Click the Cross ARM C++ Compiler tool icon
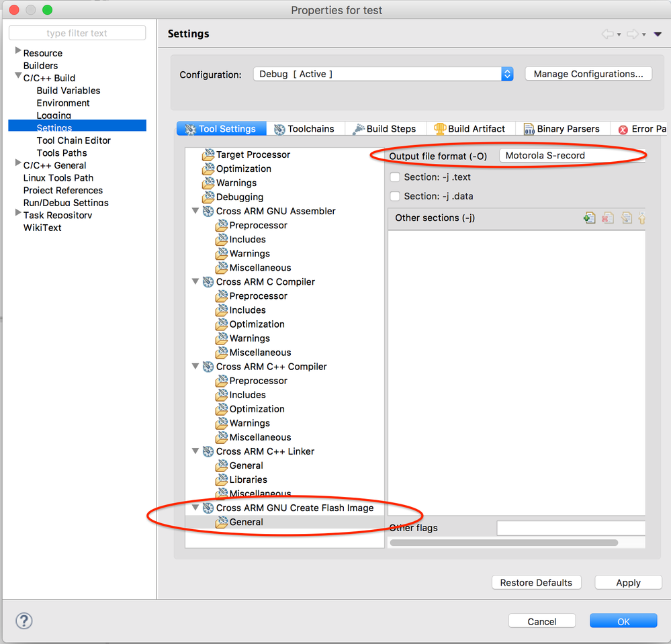671x644 pixels. coord(208,366)
